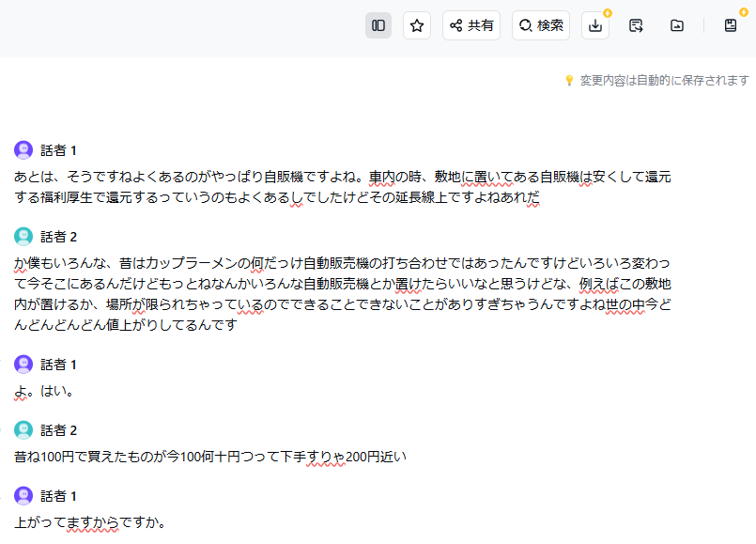Download the transcript with export icon
The width and height of the screenshot is (756, 544).
(x=595, y=25)
